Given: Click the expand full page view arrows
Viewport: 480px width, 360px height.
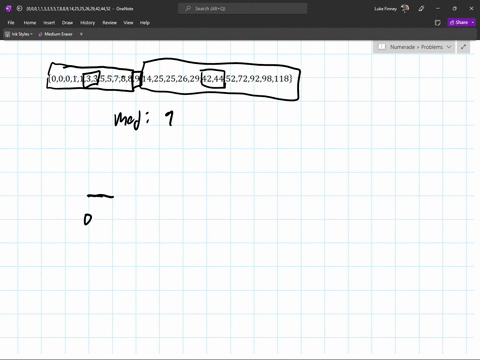Looking at the screenshot, I should (463, 47).
